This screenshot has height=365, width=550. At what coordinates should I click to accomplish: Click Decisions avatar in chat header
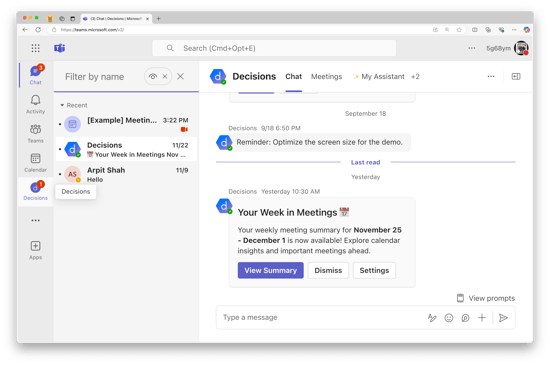point(218,76)
